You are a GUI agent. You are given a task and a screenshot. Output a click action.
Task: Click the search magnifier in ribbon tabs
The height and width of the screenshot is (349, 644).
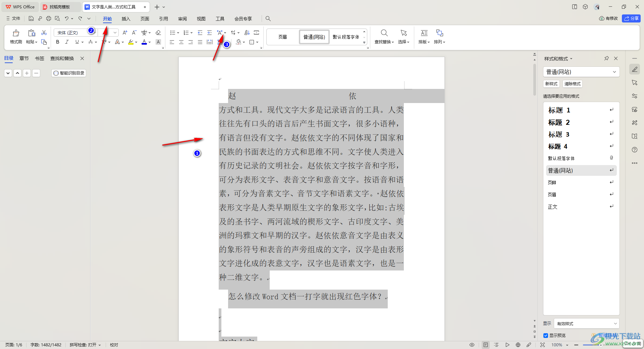[268, 19]
